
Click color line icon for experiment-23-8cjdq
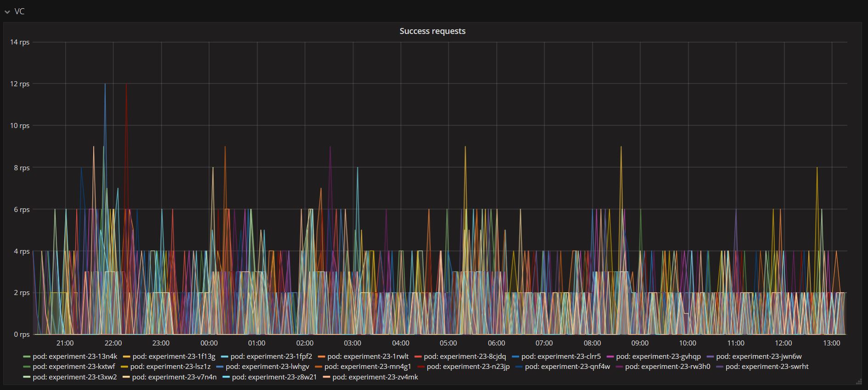tap(418, 357)
